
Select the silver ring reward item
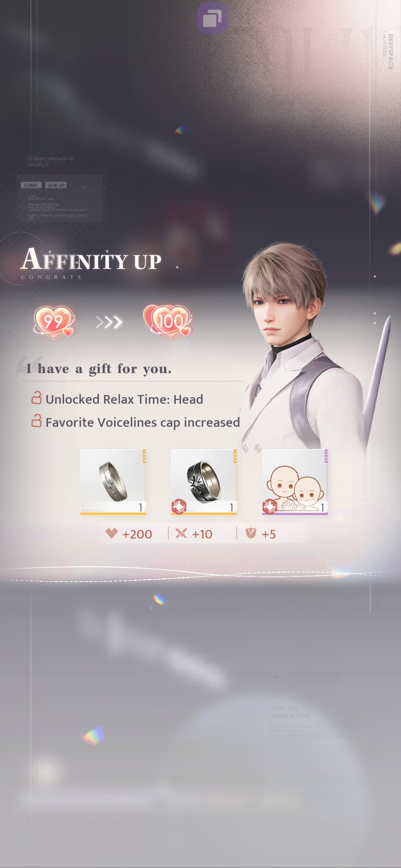pos(113,482)
